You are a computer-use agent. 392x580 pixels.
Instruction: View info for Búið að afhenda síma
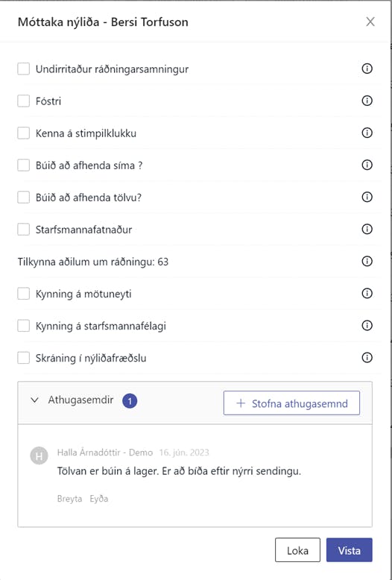(x=367, y=165)
